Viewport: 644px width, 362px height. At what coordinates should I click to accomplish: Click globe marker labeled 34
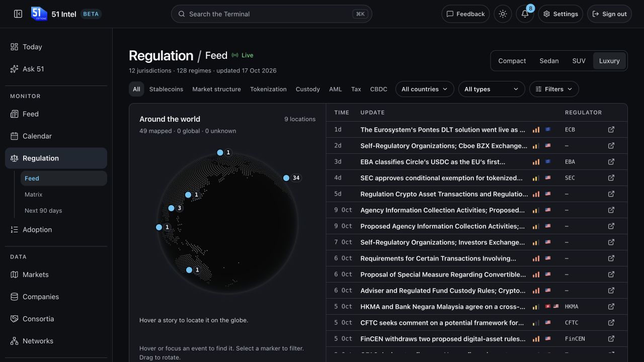pyautogui.click(x=286, y=178)
